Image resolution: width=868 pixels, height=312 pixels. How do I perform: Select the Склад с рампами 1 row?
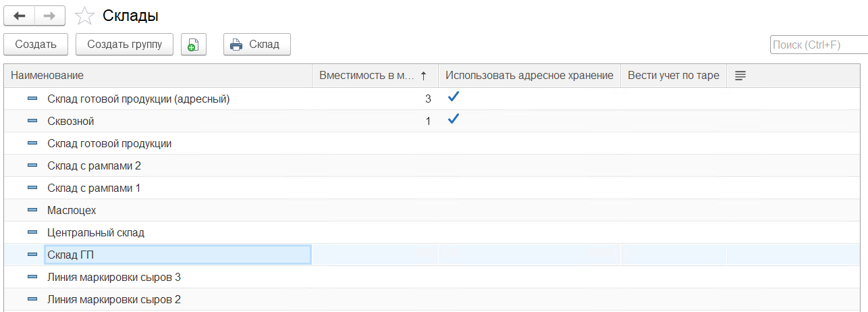tap(94, 188)
